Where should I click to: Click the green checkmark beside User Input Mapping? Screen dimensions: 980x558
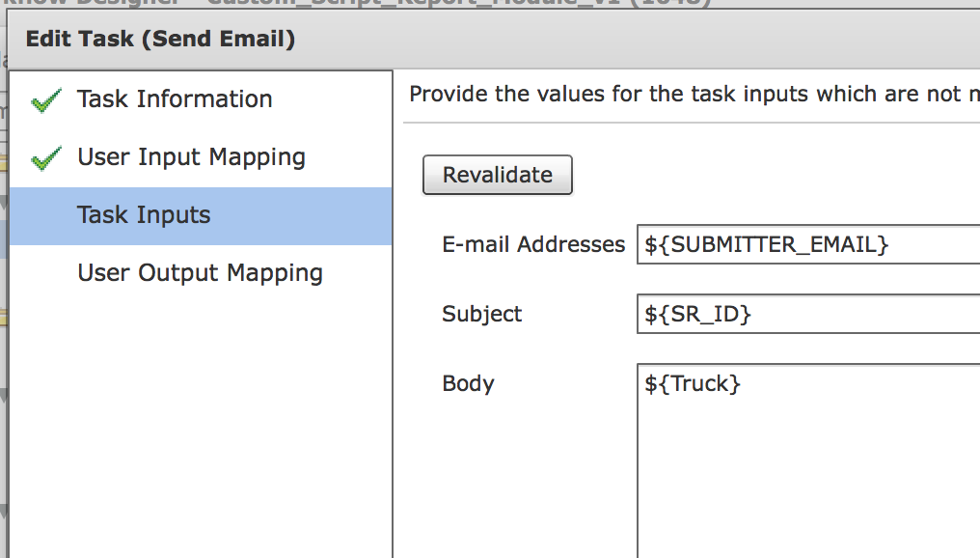46,158
